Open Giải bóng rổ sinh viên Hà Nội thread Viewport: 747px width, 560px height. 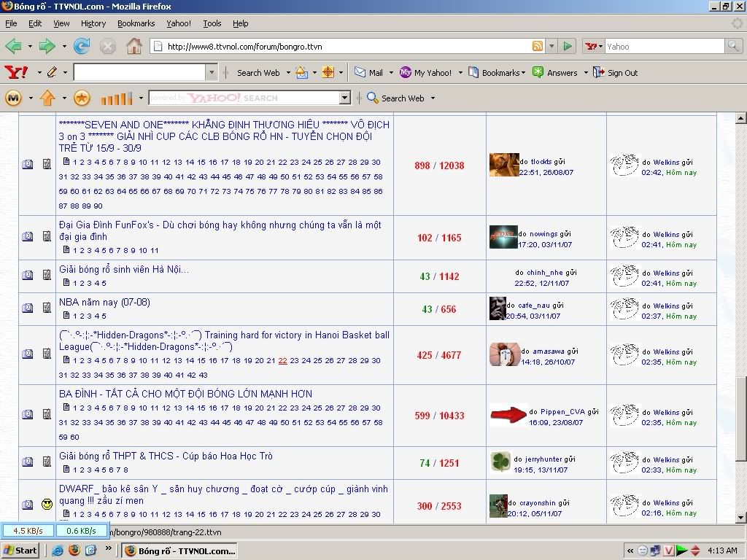tap(124, 270)
